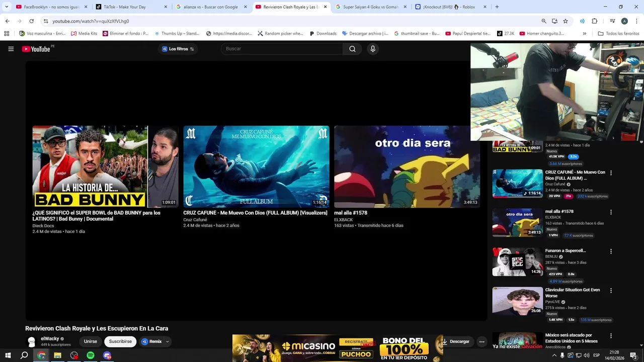Screen dimensions: 644x362
Task: Open the mal alla #1578 endscreen thumbnail
Action: (407, 166)
